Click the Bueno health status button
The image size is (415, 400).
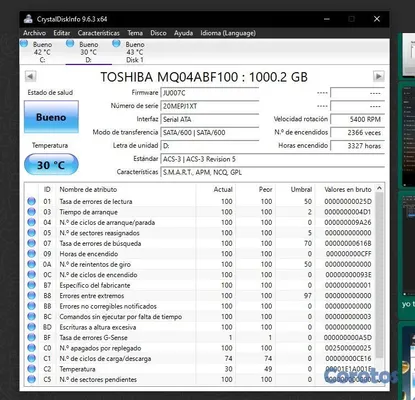tap(51, 117)
